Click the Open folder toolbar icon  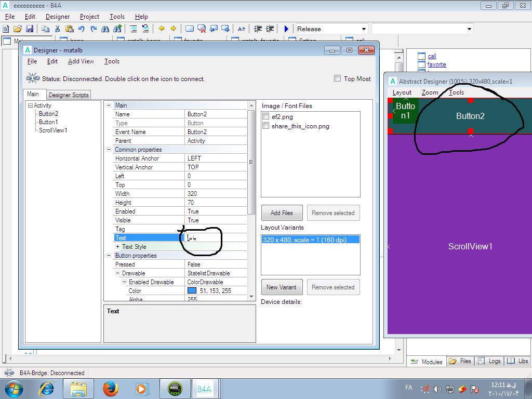point(18,29)
